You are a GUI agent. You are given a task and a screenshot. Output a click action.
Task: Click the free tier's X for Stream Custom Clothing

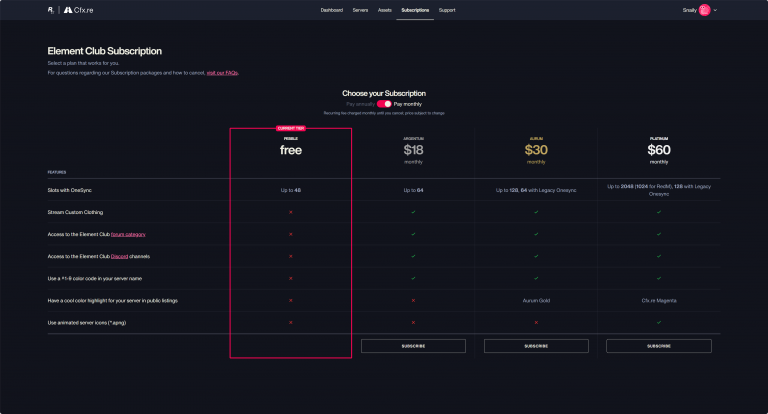click(x=290, y=212)
